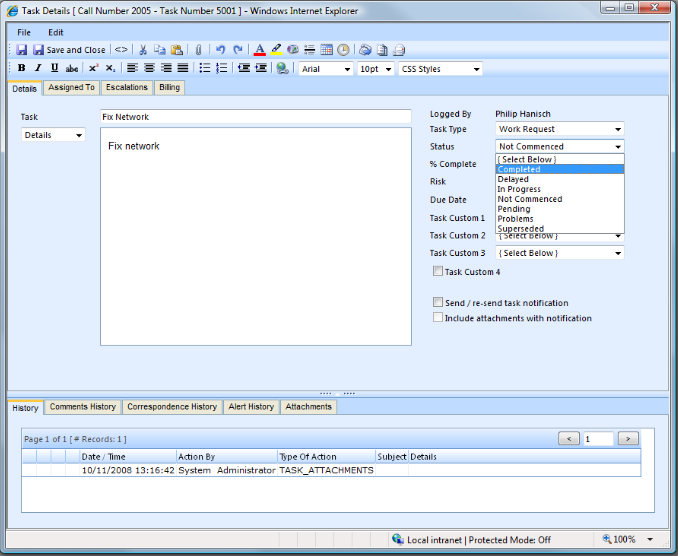This screenshot has height=556, width=678.
Task: Insert a horizontal rule
Action: [310, 50]
